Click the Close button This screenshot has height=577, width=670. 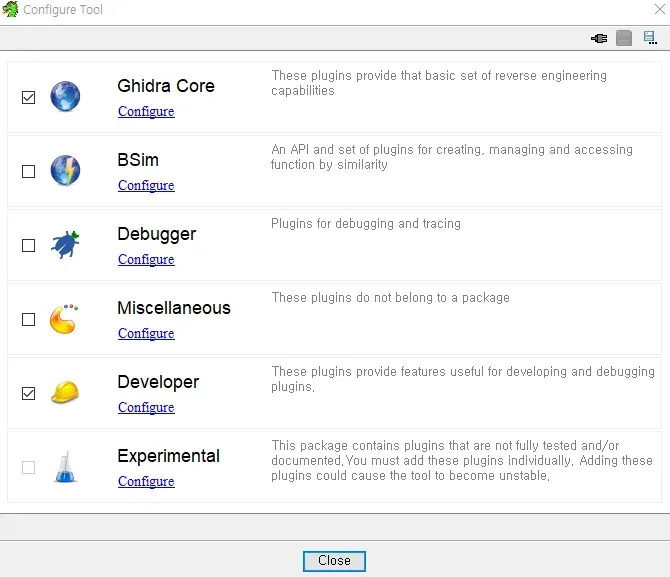pyautogui.click(x=334, y=561)
